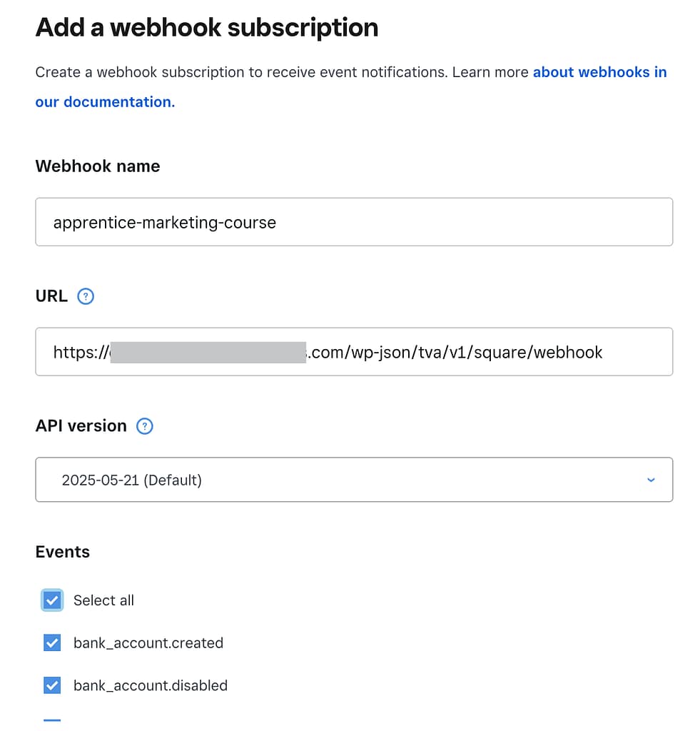Click the bank_account.disabled label text
The width and height of the screenshot is (700, 731).
151,686
